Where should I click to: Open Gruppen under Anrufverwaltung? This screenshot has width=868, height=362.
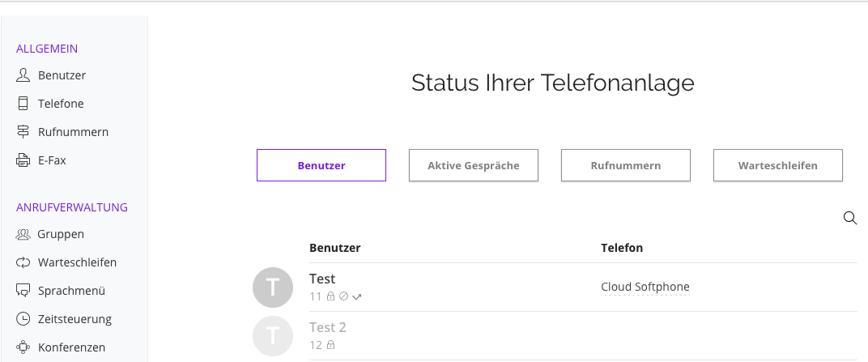50,234
